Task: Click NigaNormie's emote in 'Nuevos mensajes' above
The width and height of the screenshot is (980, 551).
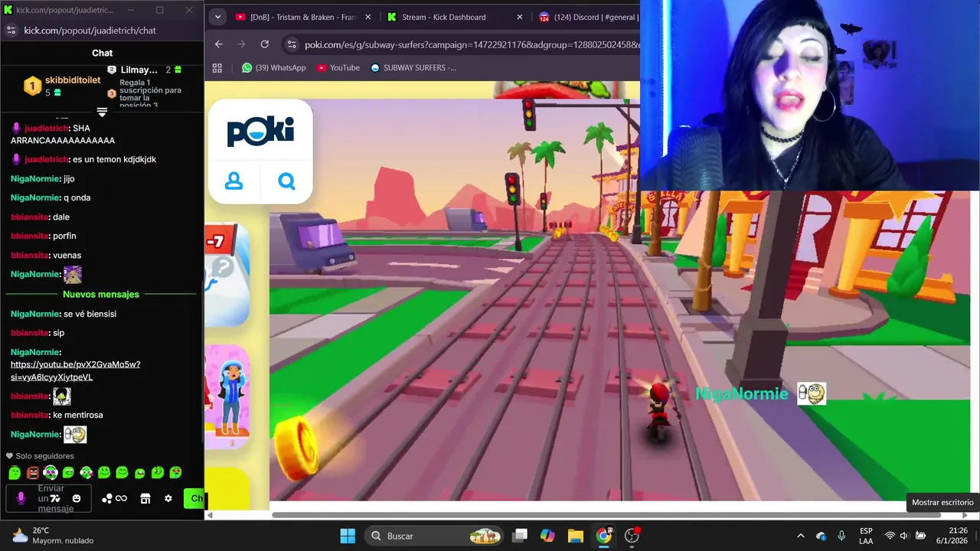Action: pyautogui.click(x=73, y=275)
